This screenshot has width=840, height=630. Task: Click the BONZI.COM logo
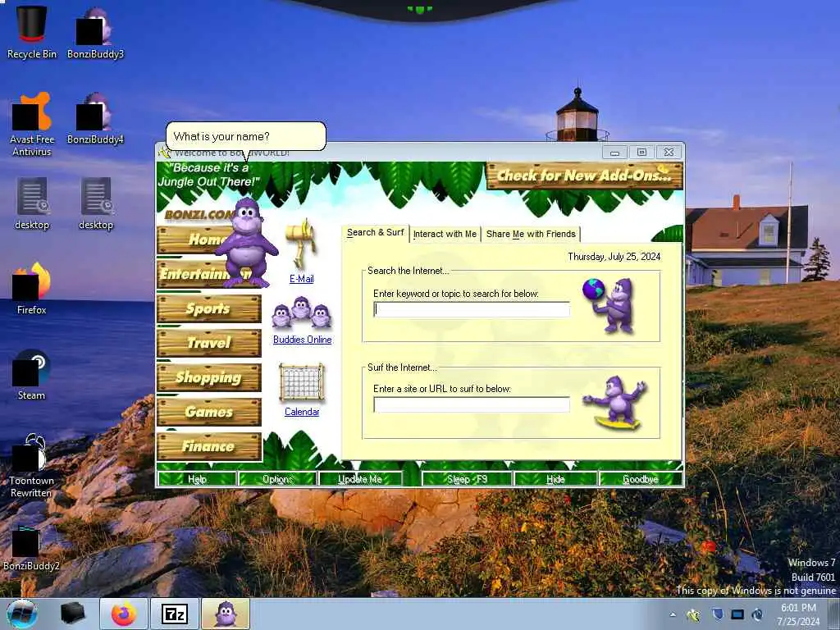199,215
